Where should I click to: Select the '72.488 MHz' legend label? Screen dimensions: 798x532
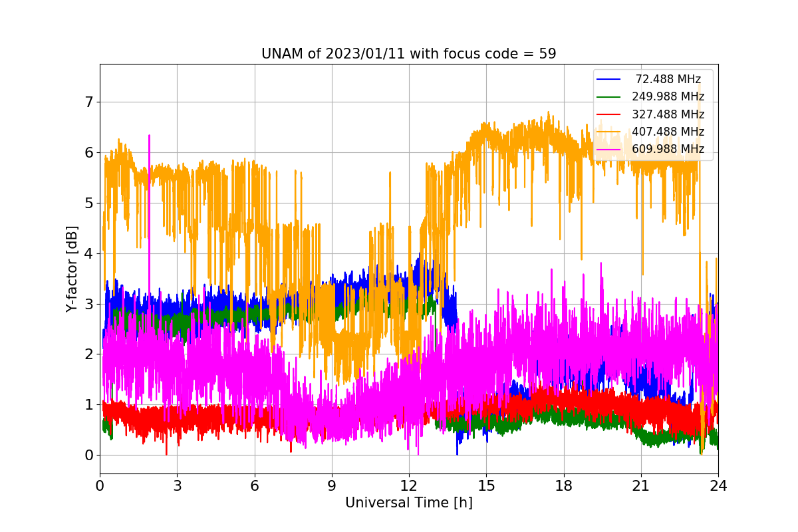pyautogui.click(x=668, y=79)
